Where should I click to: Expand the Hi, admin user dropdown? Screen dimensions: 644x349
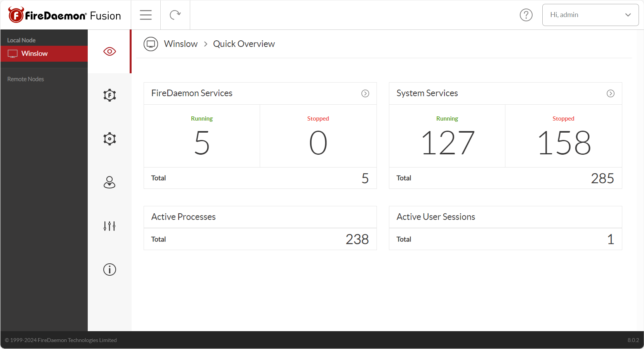pos(590,15)
